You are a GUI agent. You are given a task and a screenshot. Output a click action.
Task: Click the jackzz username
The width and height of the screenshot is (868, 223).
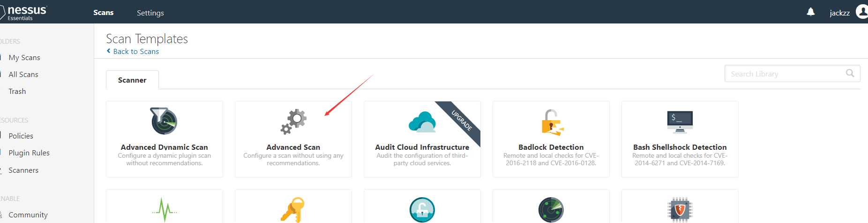(x=839, y=13)
